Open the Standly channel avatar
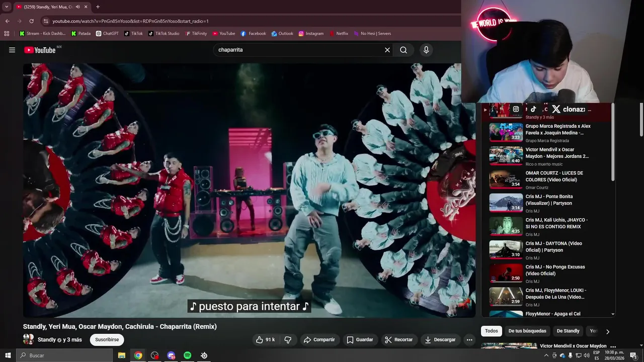Image resolution: width=644 pixels, height=362 pixels. tap(29, 339)
